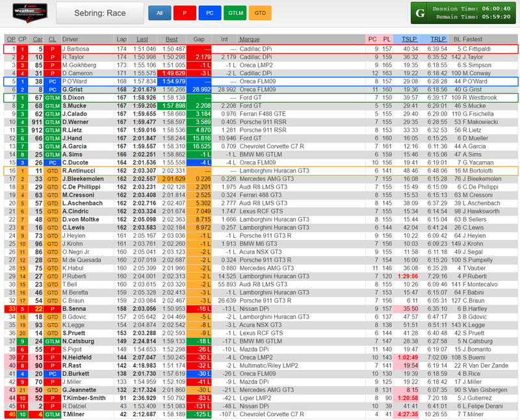Viewport: 520px width, 420px height.
Task: Click the blue best lap 1:54.979 cell
Action: pyautogui.click(x=172, y=81)
